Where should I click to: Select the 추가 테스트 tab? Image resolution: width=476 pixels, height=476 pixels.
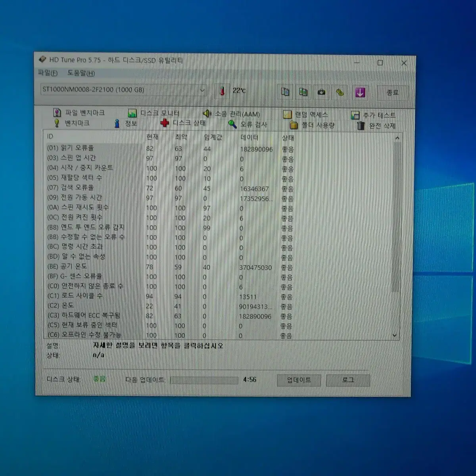coord(373,115)
